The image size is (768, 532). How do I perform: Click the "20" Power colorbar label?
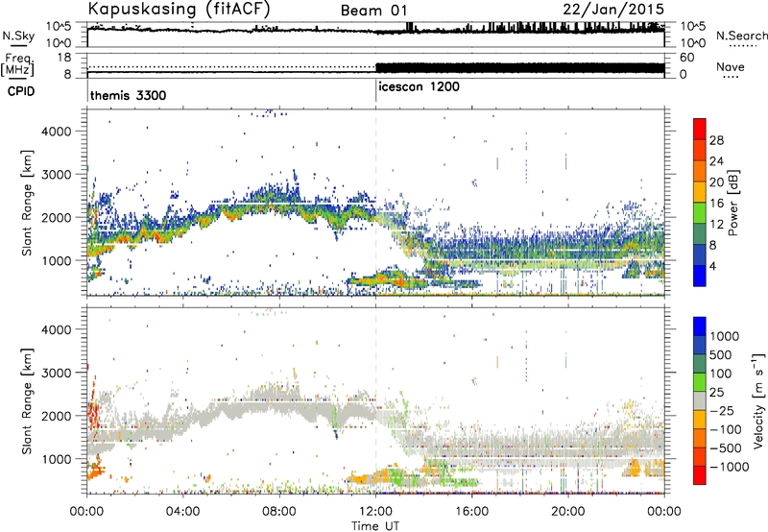[716, 182]
